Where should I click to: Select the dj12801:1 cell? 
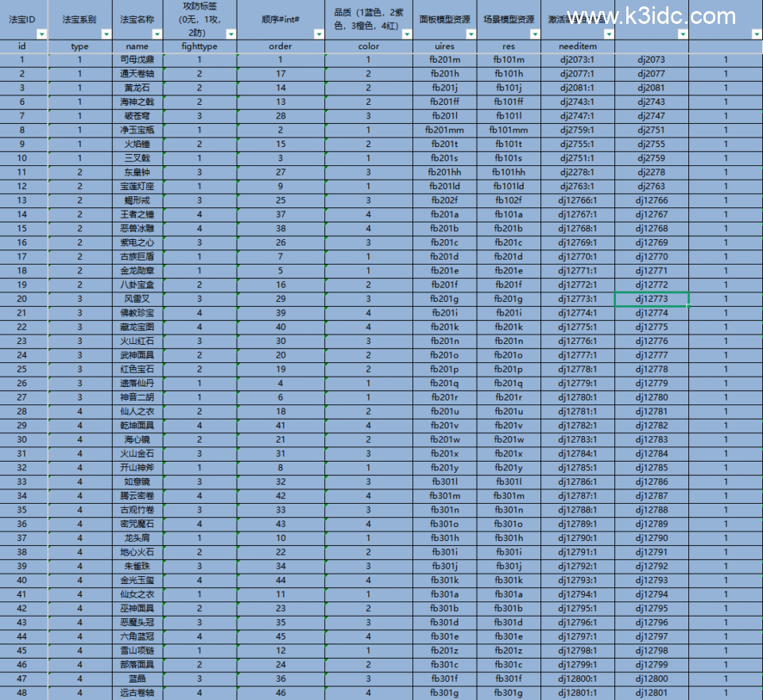point(577,694)
